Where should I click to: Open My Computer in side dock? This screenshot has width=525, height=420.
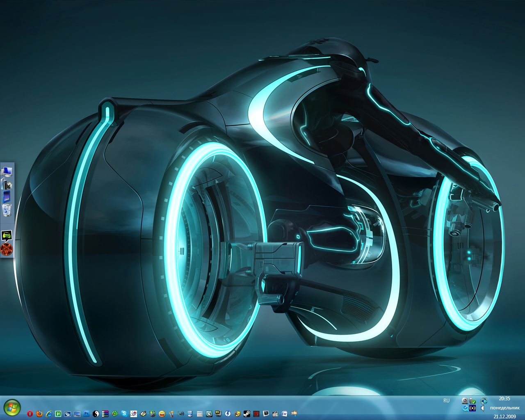click(x=7, y=171)
